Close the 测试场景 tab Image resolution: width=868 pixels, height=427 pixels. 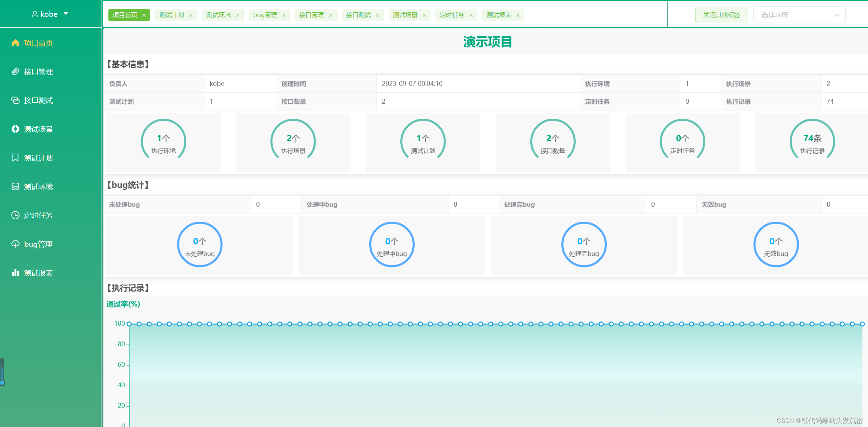(x=424, y=15)
